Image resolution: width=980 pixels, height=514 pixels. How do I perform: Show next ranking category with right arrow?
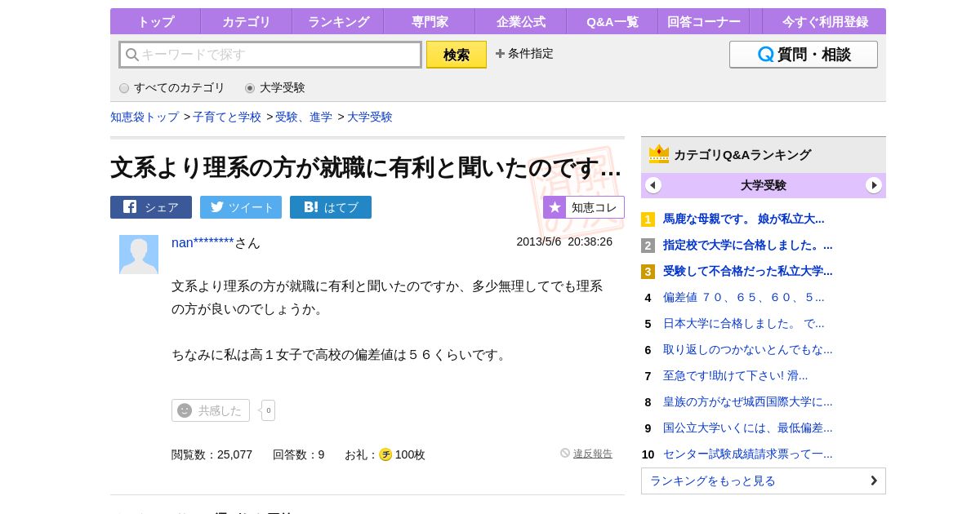click(x=874, y=185)
